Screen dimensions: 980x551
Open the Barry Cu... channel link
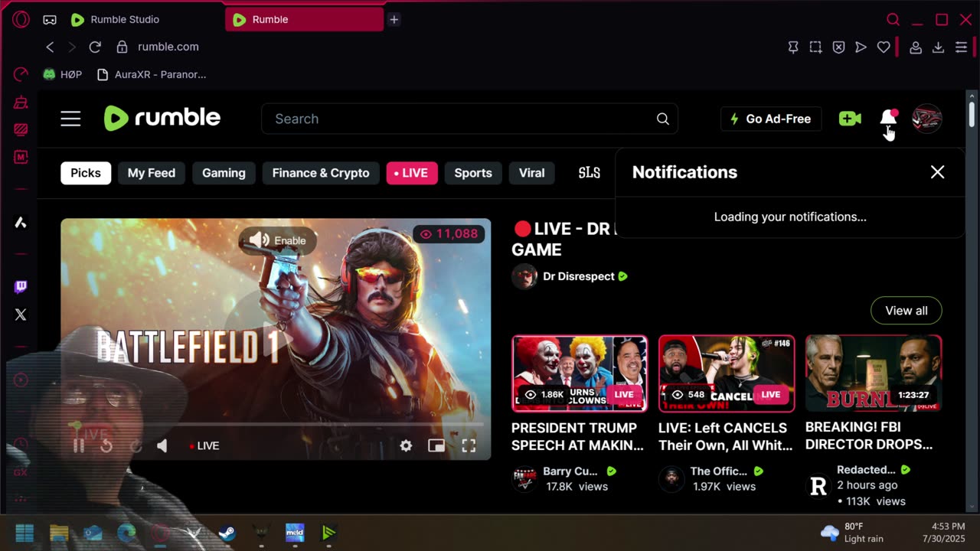tap(570, 471)
